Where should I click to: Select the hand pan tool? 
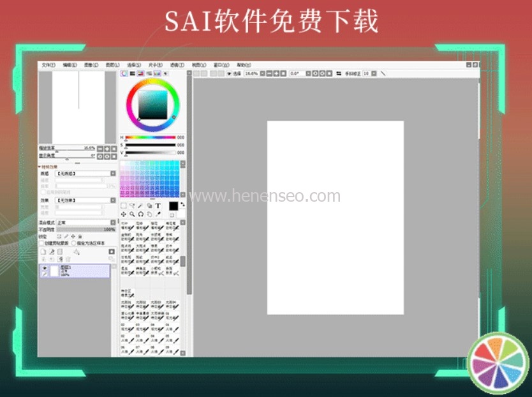pos(149,214)
